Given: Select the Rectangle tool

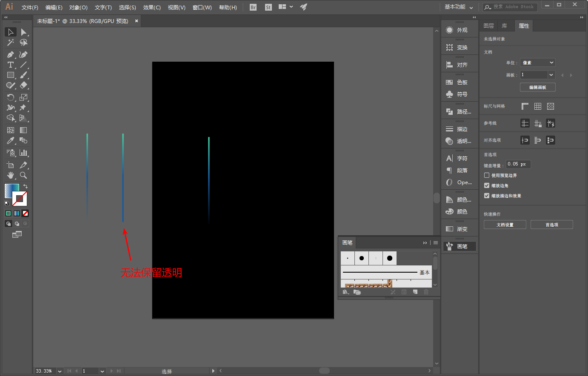Looking at the screenshot, I should pyautogui.click(x=11, y=75).
